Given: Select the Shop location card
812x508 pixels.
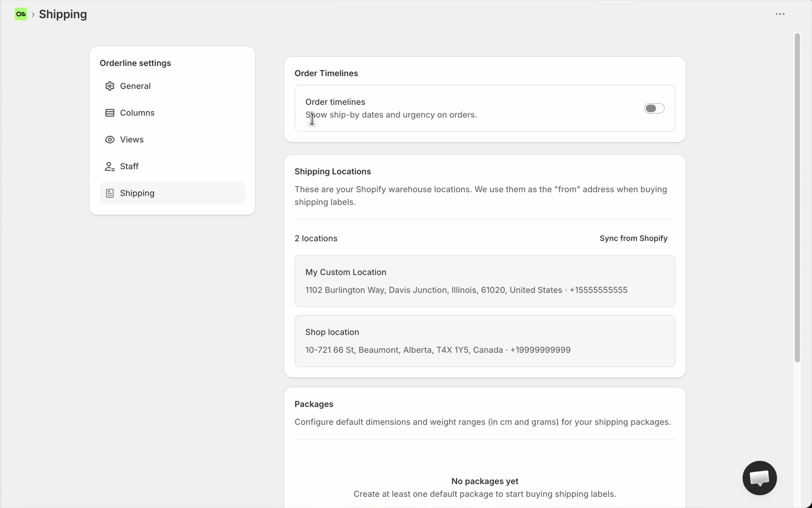Looking at the screenshot, I should [485, 341].
